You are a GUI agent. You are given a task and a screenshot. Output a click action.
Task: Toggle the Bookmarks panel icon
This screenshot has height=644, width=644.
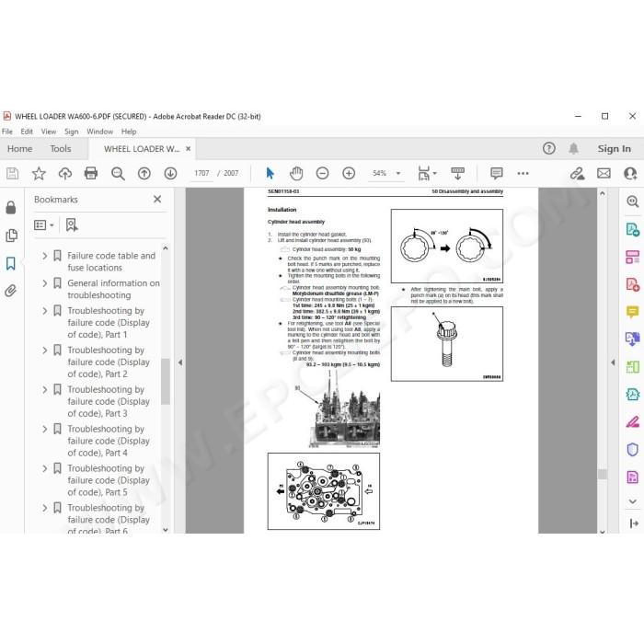[11, 263]
